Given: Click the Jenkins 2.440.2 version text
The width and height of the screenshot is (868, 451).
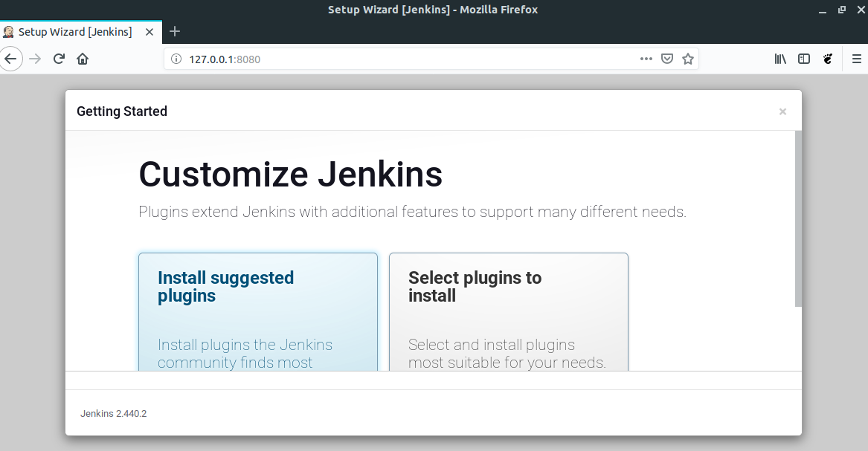Looking at the screenshot, I should 114,413.
